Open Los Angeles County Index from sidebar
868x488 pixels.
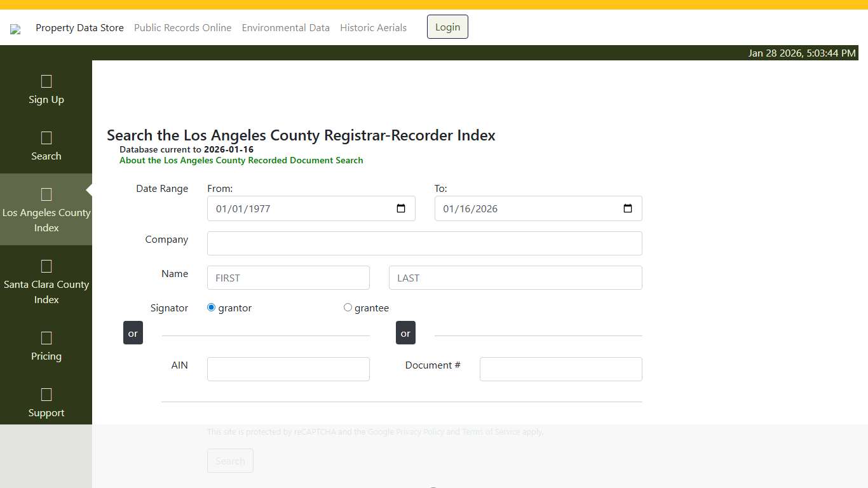pyautogui.click(x=46, y=194)
